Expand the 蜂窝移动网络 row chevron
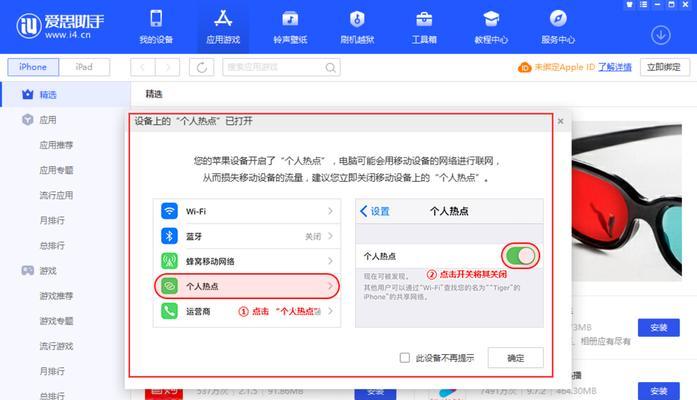This screenshot has height=400, width=697. [330, 261]
